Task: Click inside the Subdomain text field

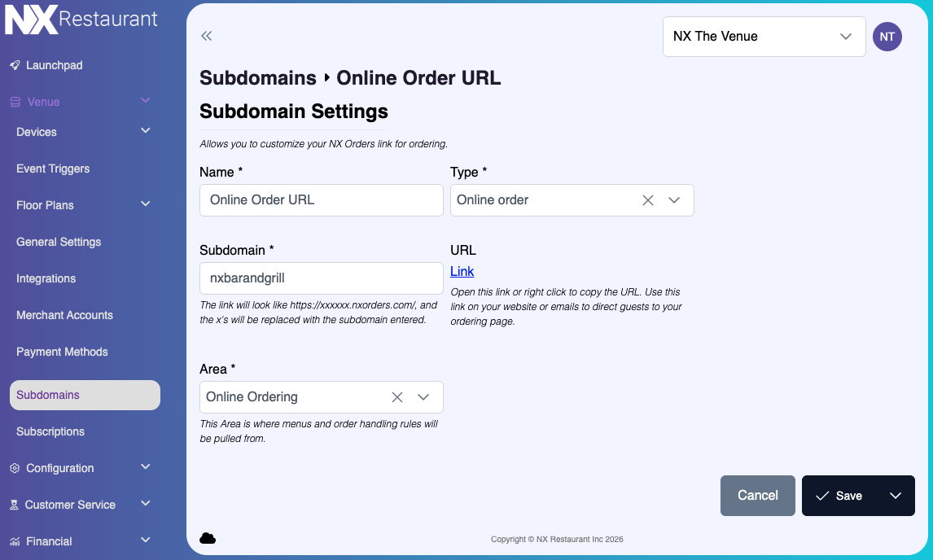Action: (x=321, y=278)
